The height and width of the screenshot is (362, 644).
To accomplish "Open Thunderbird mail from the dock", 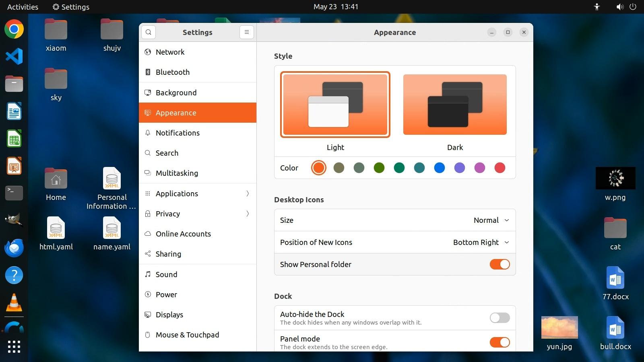I will (x=14, y=248).
